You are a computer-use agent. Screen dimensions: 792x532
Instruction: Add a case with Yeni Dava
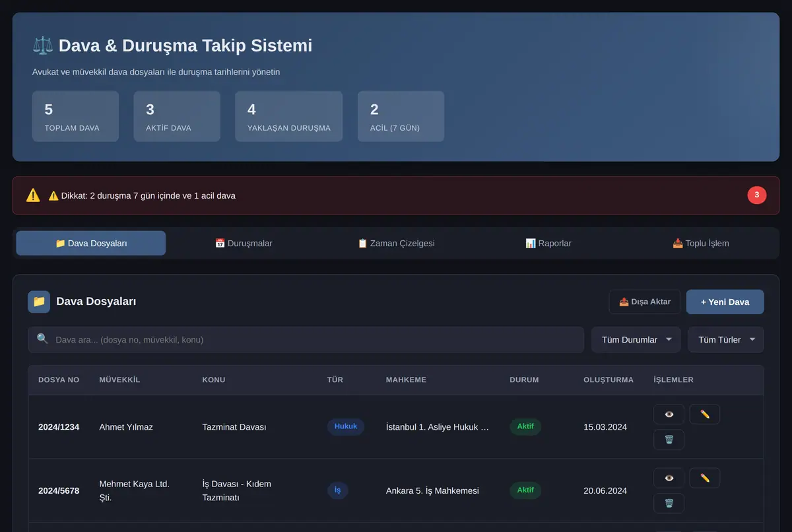pyautogui.click(x=725, y=302)
